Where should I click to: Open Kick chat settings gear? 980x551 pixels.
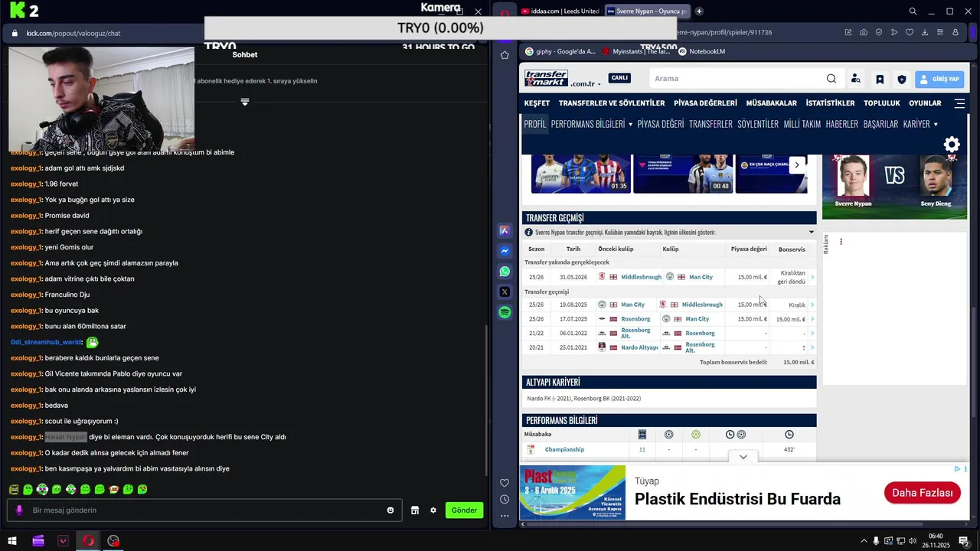(433, 510)
